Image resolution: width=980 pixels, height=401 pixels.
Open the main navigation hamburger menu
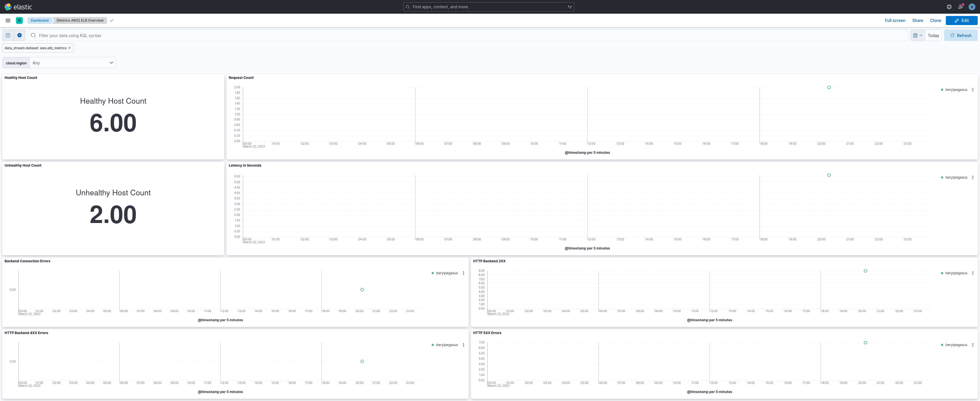coord(8,21)
